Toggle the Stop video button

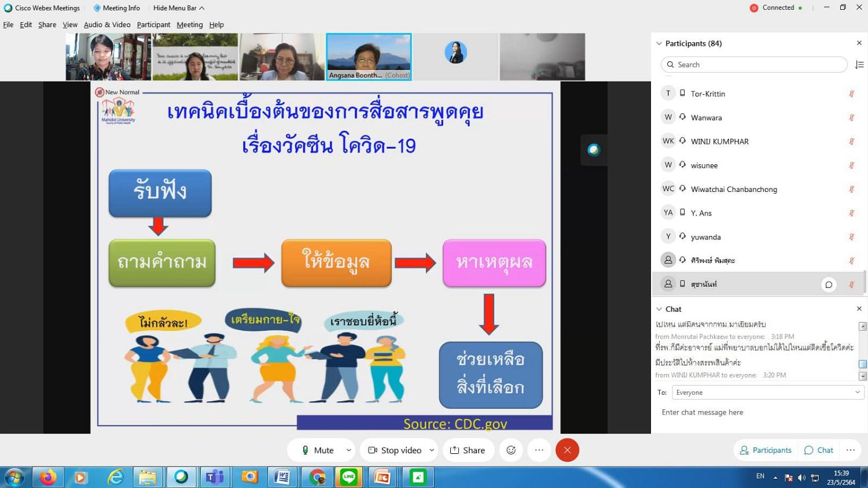point(395,450)
